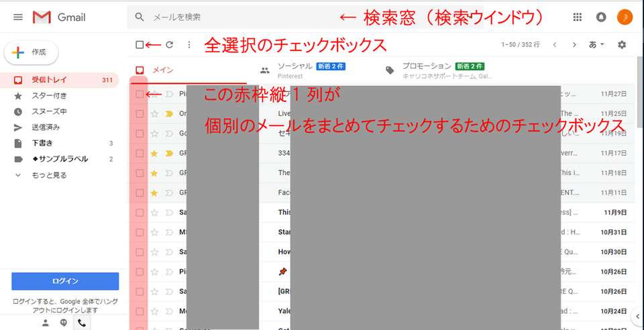Screen dimensions: 644x330
Task: Open 送信済み folder
Action: [60, 127]
